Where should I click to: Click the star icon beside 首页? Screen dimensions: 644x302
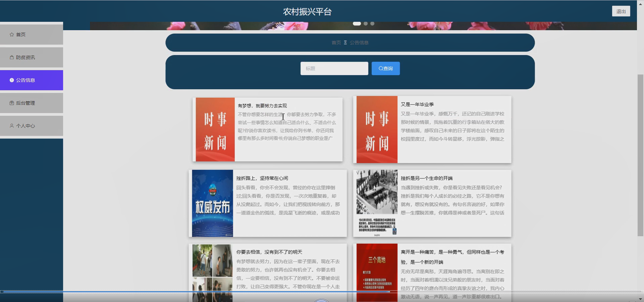point(12,35)
